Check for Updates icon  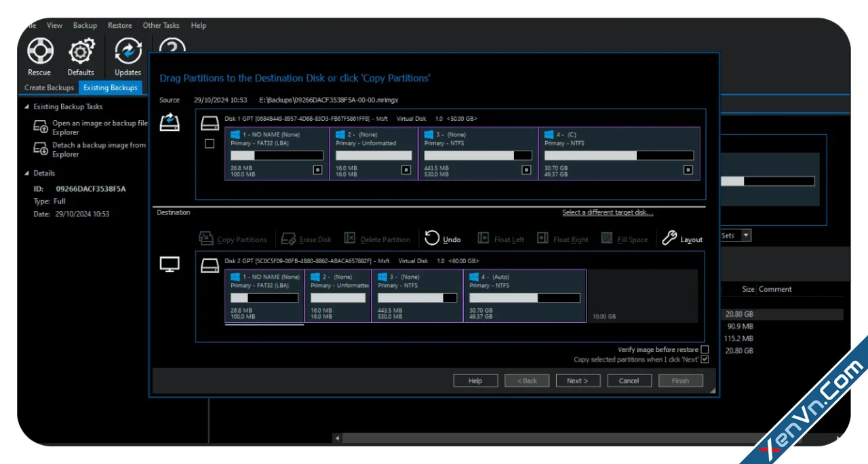click(x=127, y=51)
